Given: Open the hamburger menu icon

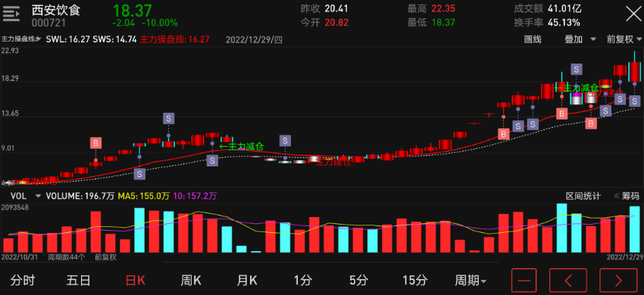Looking at the screenshot, I should point(11,14).
